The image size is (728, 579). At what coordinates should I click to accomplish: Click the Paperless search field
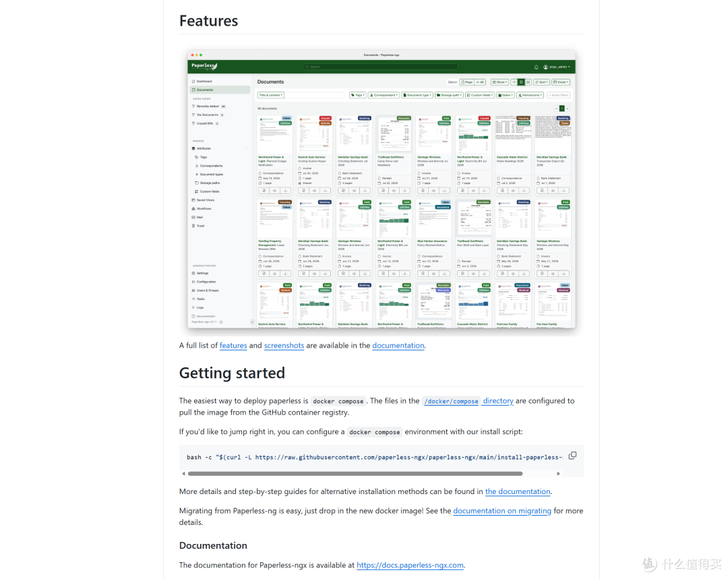(x=381, y=67)
